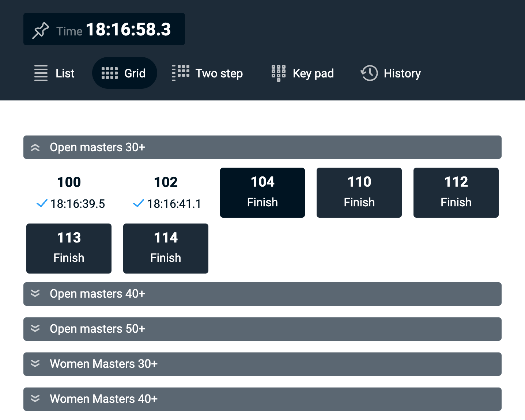Expand Women Masters 40+ chevron
525x420 pixels.
click(35, 399)
